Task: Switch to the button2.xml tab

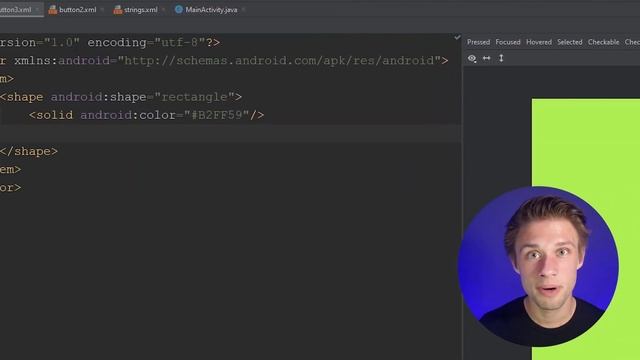Action: [78, 10]
